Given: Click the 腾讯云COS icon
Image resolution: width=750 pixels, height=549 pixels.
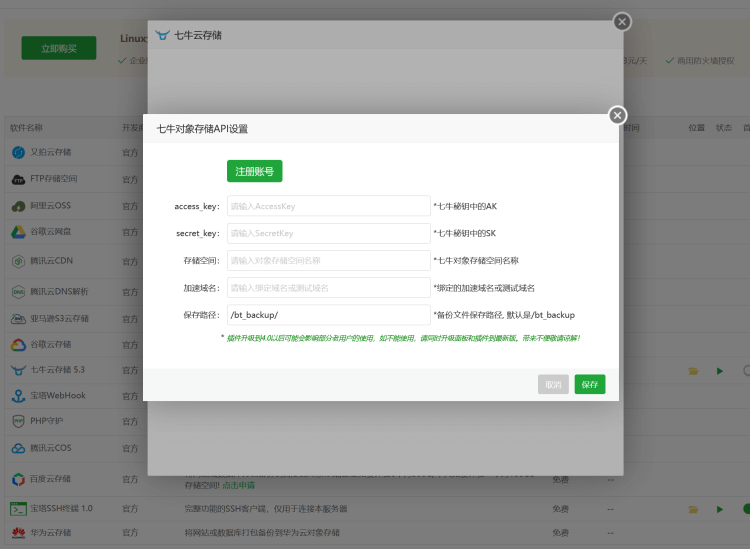Looking at the screenshot, I should pos(18,448).
